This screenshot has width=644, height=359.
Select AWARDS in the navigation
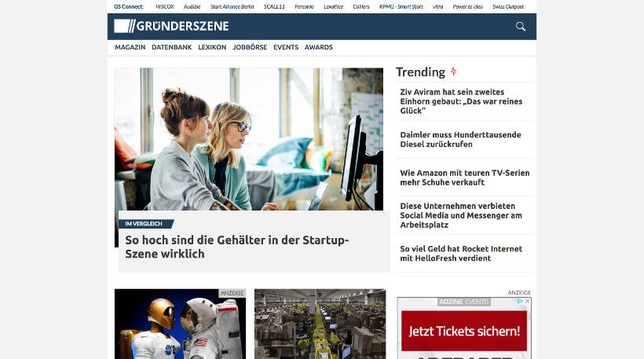click(318, 47)
